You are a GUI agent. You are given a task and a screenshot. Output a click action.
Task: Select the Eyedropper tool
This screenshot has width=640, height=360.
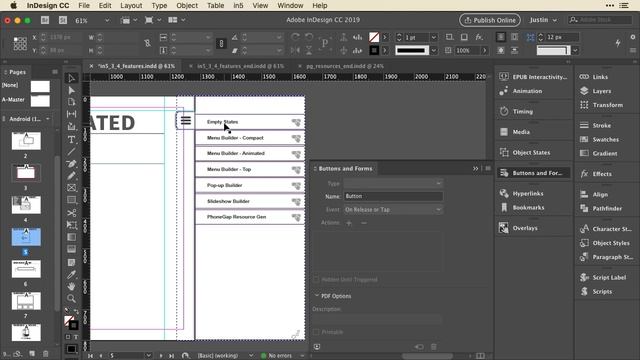(x=71, y=274)
